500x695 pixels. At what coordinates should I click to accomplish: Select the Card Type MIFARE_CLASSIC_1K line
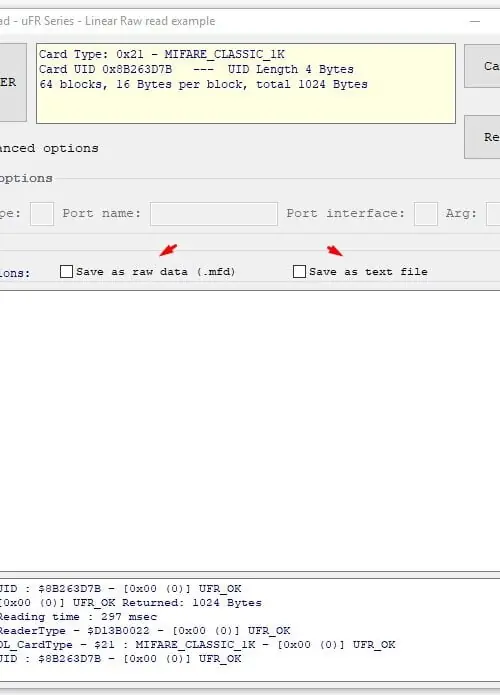click(162, 54)
